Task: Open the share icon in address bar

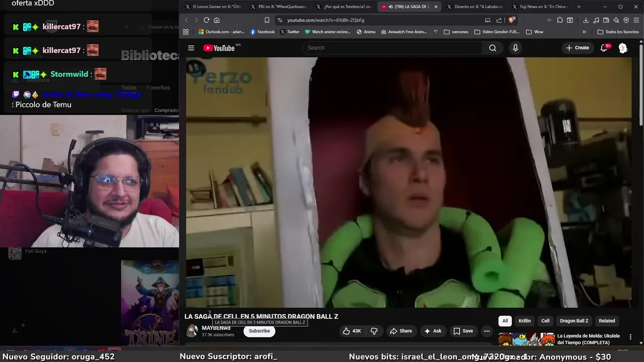Action: [x=499, y=20]
